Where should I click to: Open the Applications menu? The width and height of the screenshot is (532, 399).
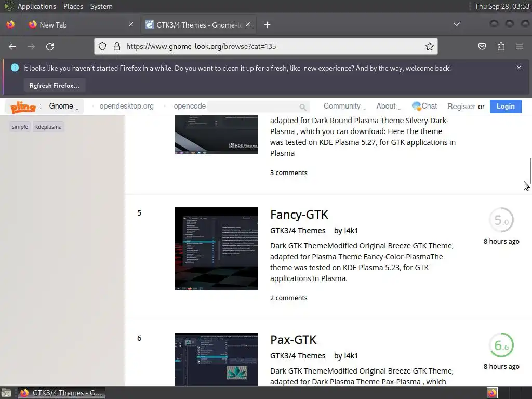pyautogui.click(x=37, y=6)
